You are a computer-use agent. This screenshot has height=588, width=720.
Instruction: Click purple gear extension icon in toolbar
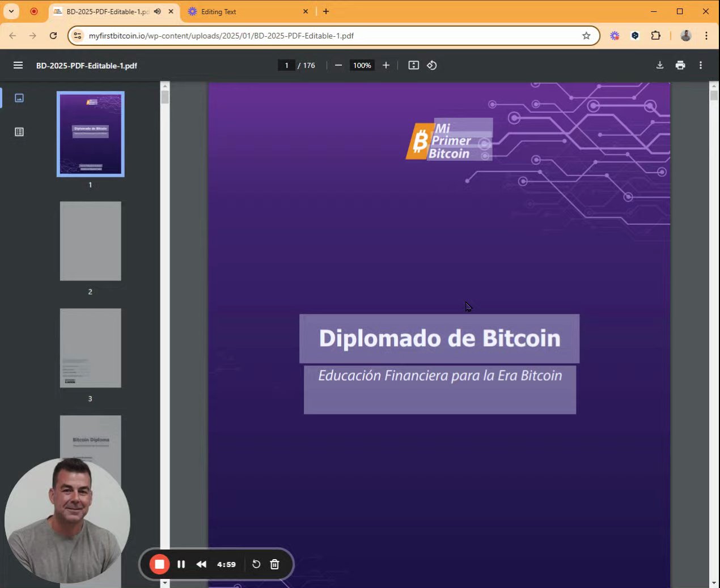pos(615,36)
